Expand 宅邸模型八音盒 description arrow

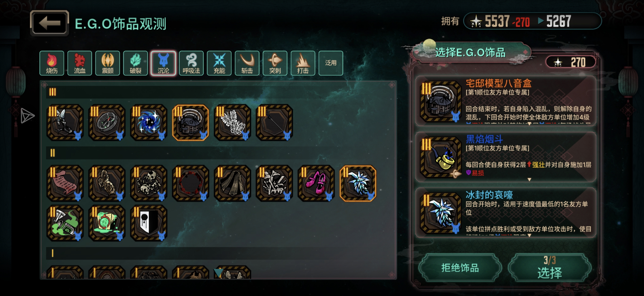(x=529, y=124)
